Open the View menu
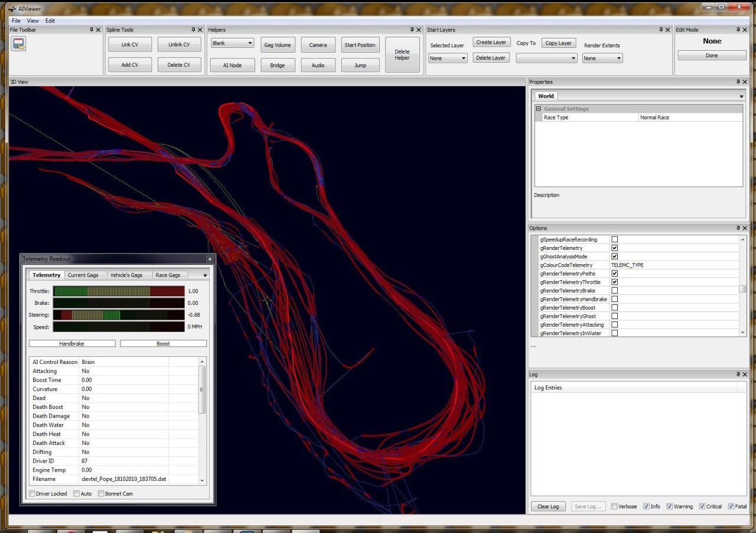The height and width of the screenshot is (533, 756). coord(32,21)
